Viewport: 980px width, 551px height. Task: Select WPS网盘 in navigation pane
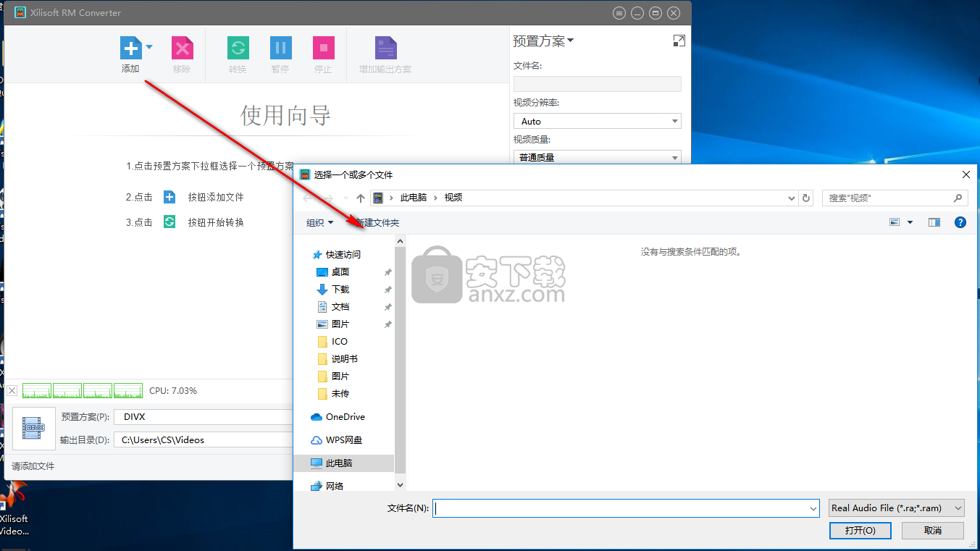344,440
